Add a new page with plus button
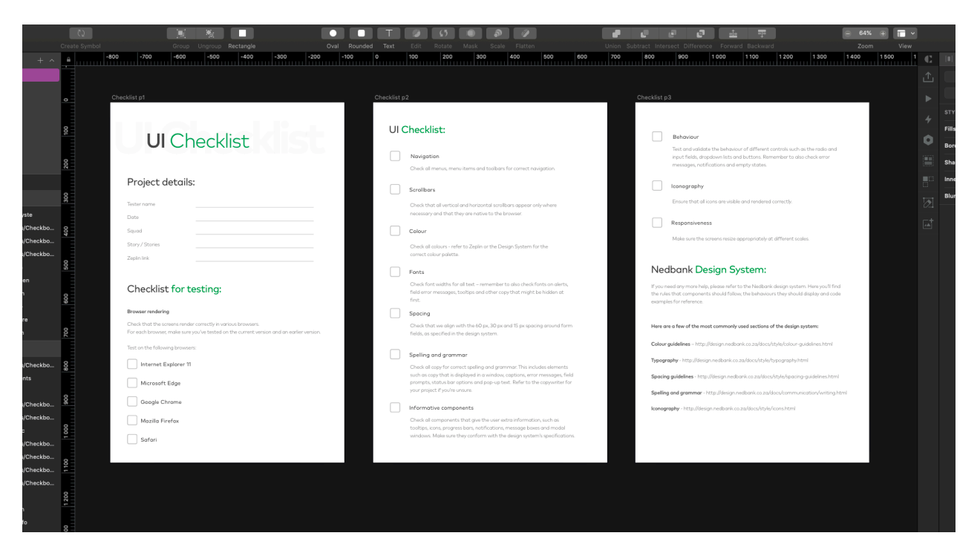980x553 pixels. click(x=40, y=60)
